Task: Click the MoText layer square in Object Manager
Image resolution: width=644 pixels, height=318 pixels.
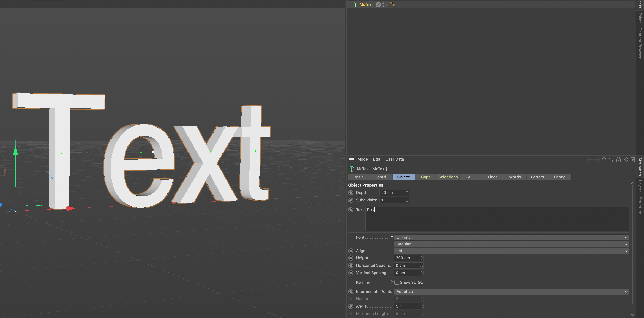Action: point(378,4)
